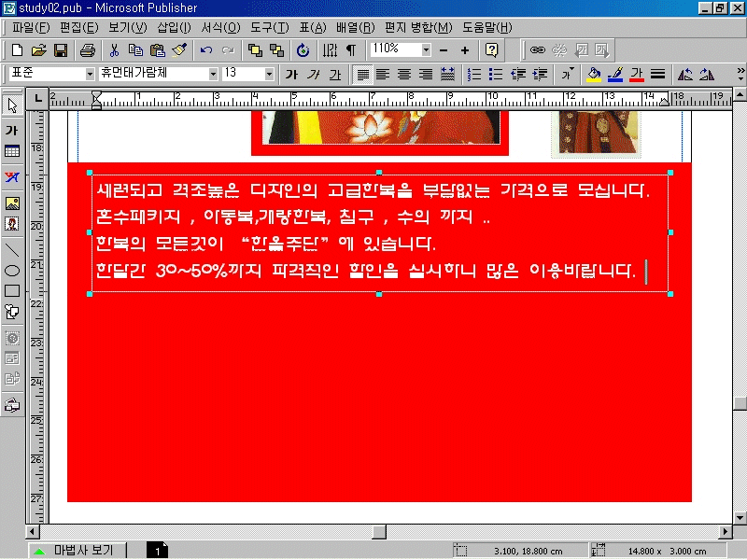
Task: Cut selection with the scissors icon
Action: click(114, 50)
